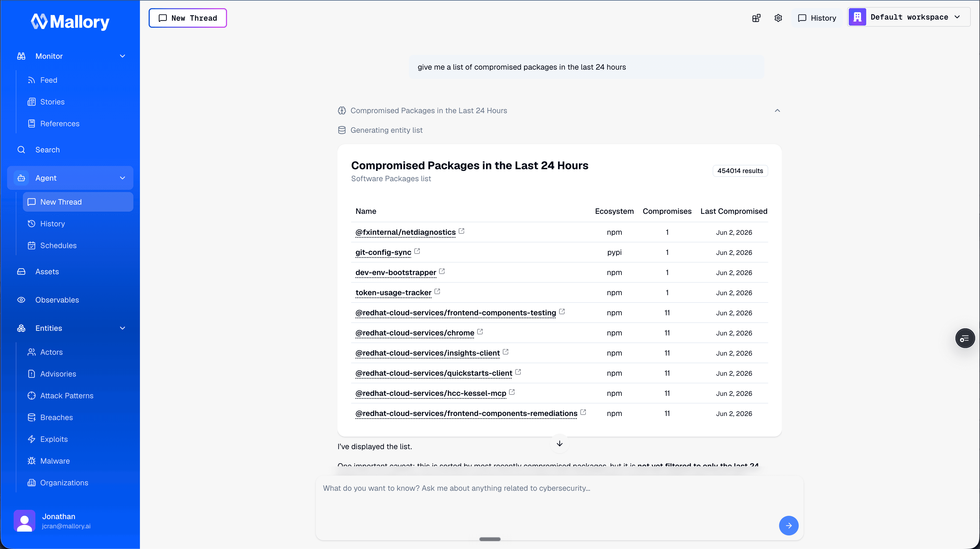
Task: Open Assets in the sidebar
Action: tap(71, 272)
